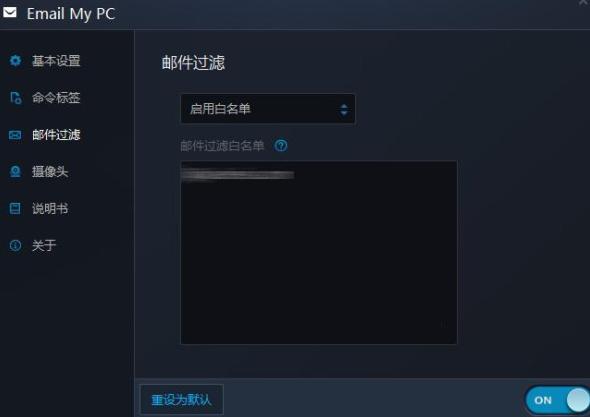Open 基本设置 settings page
The image size is (590, 417).
[56, 61]
